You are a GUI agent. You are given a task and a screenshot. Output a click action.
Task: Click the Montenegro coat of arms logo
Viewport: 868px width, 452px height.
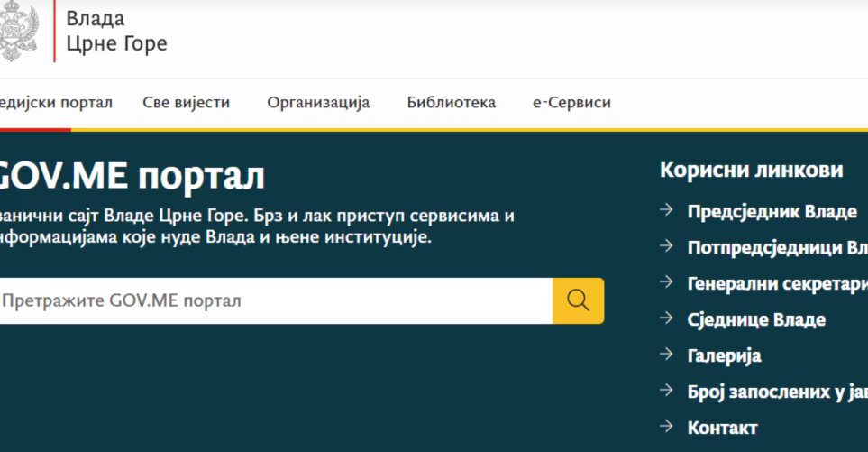(x=18, y=32)
